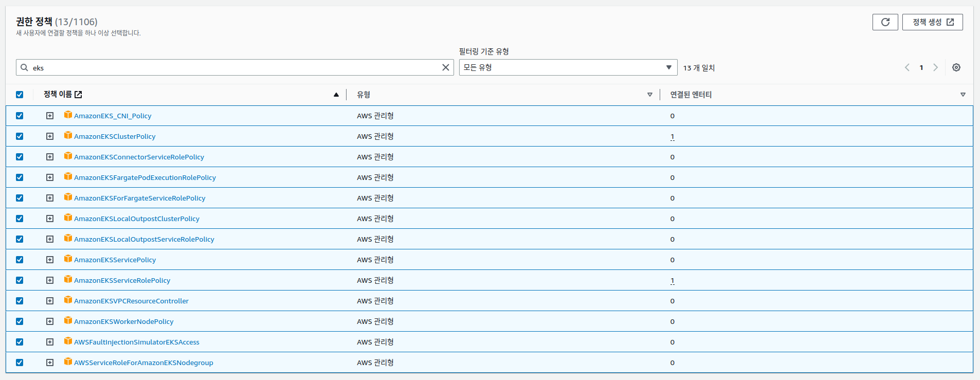Click the external link icon beside 정책 이름
The image size is (980, 380).
click(x=78, y=95)
